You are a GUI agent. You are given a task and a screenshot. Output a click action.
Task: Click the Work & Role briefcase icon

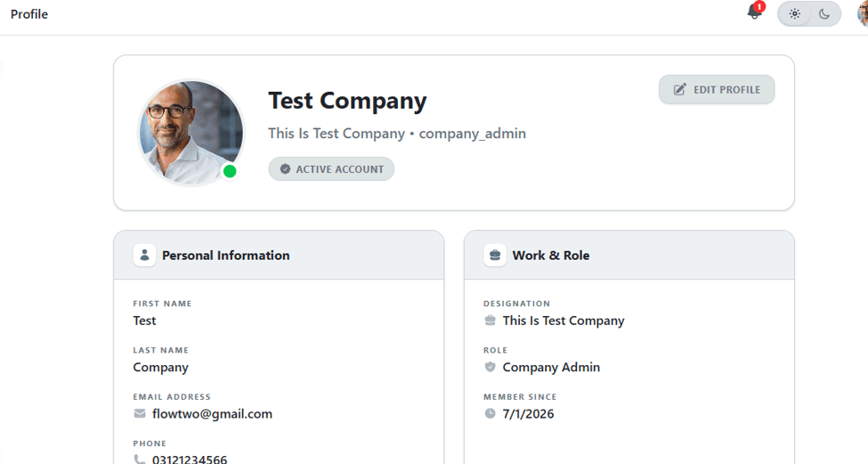point(495,256)
